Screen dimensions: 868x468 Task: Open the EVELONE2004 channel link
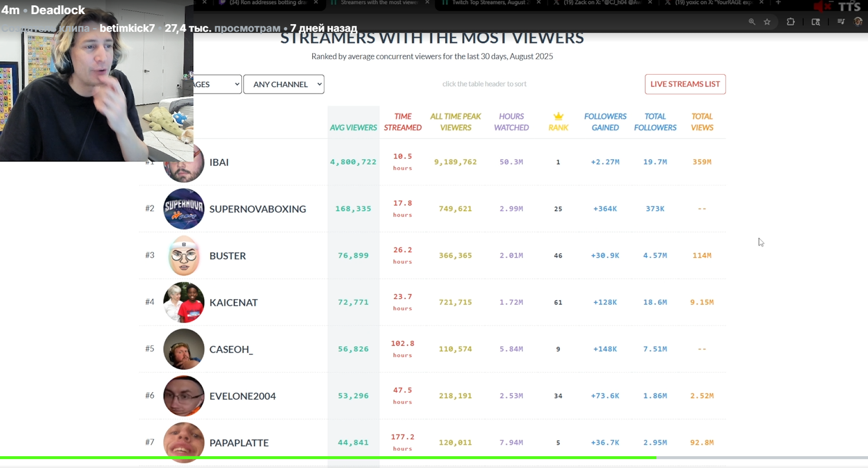point(243,396)
